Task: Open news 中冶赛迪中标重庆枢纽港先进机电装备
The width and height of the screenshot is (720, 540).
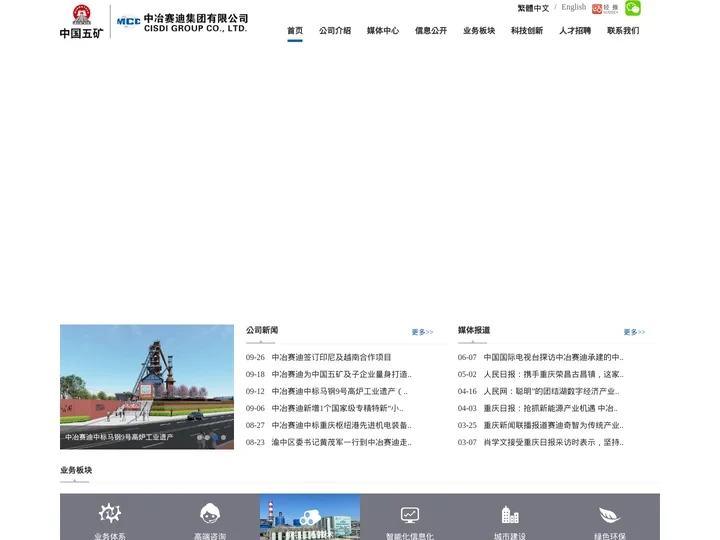Action: 341,425
